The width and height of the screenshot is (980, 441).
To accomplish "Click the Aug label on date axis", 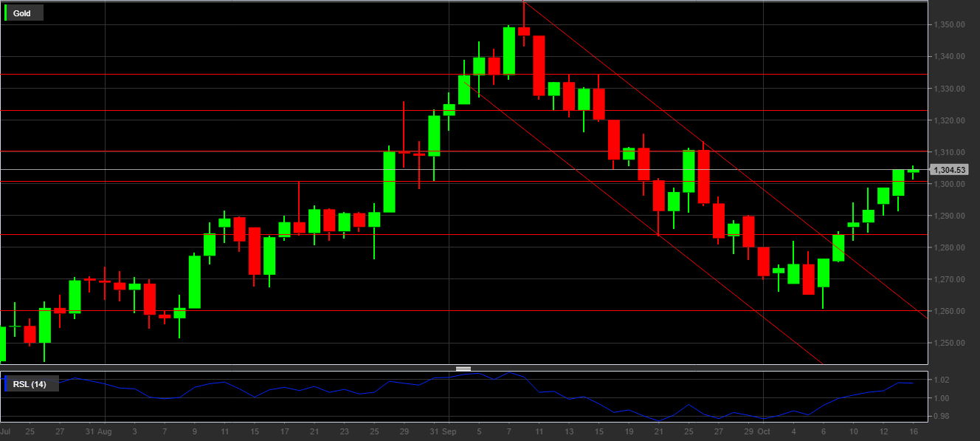I will tap(104, 431).
